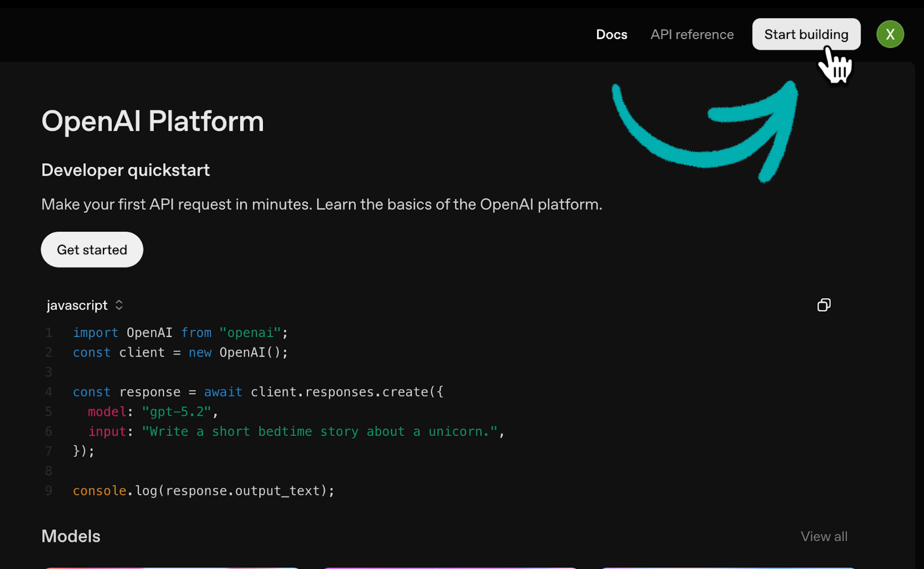Open the javascript language selector
The width and height of the screenshot is (924, 569).
coord(78,306)
